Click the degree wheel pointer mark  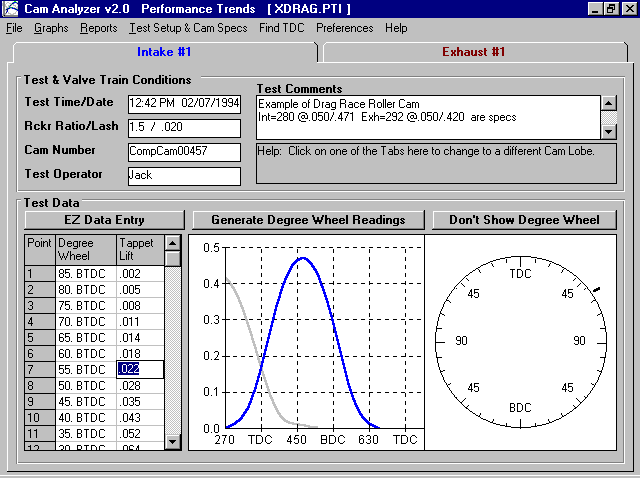click(596, 290)
